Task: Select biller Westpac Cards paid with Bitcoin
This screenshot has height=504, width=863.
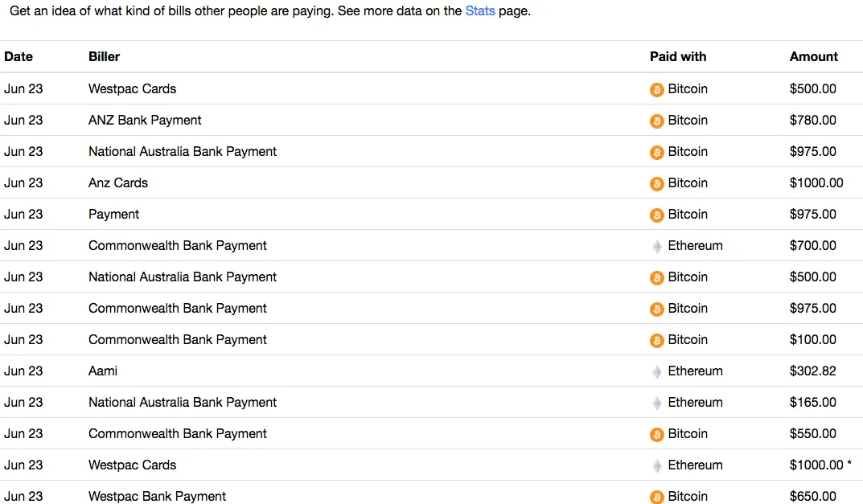Action: coord(132,88)
